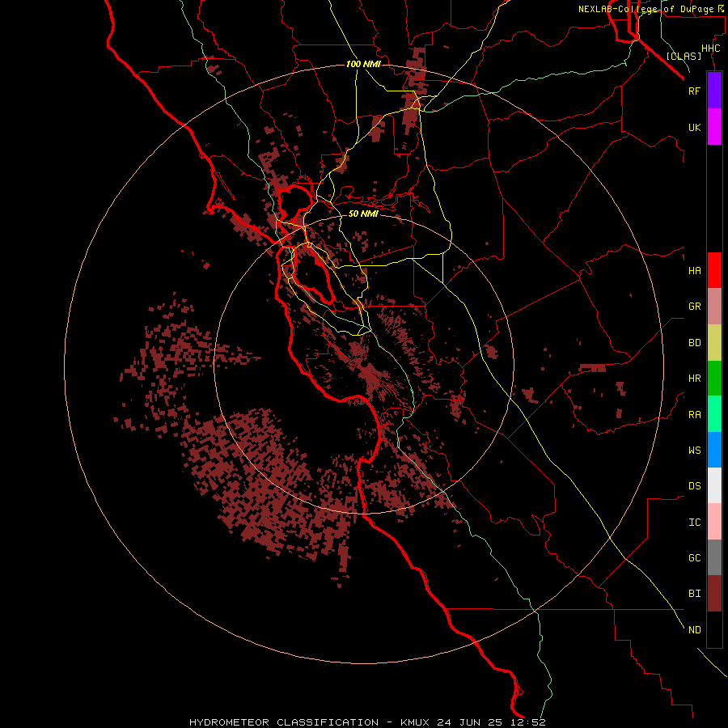
Task: Click the HHC product code label
Action: (710, 49)
